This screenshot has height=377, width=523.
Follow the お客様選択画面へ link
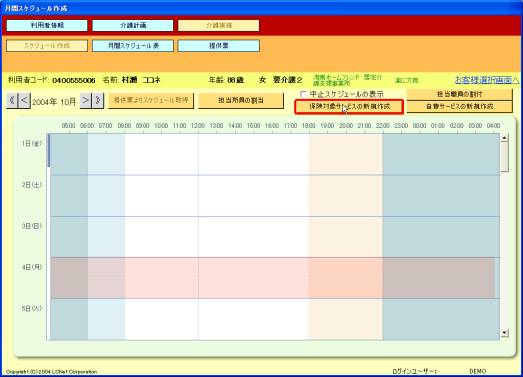coord(487,80)
